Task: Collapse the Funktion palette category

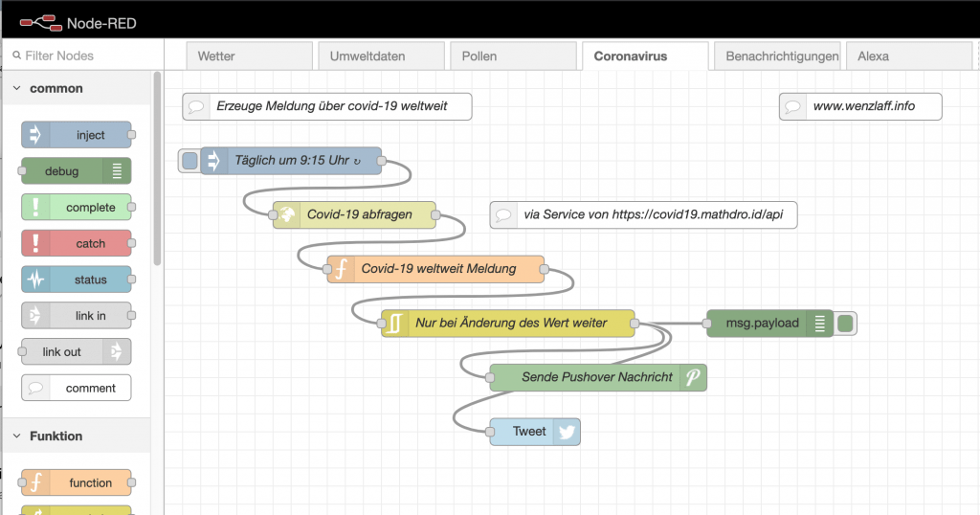Action: 17,436
